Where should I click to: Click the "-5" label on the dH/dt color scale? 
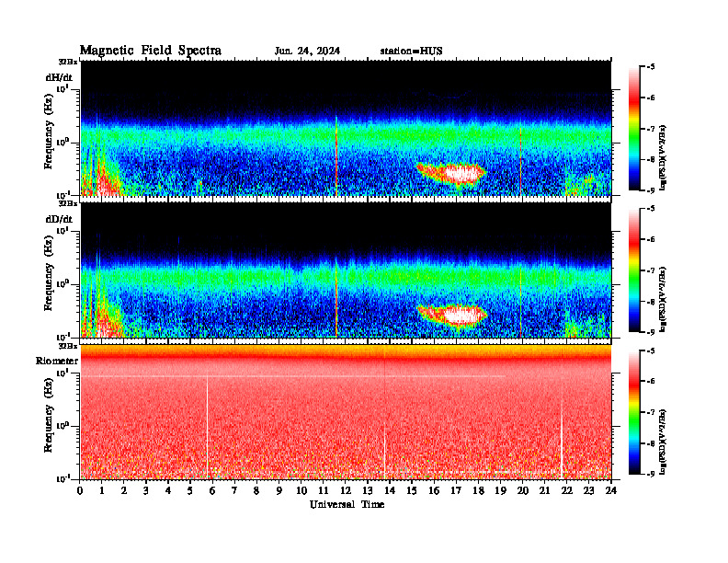coord(651,67)
